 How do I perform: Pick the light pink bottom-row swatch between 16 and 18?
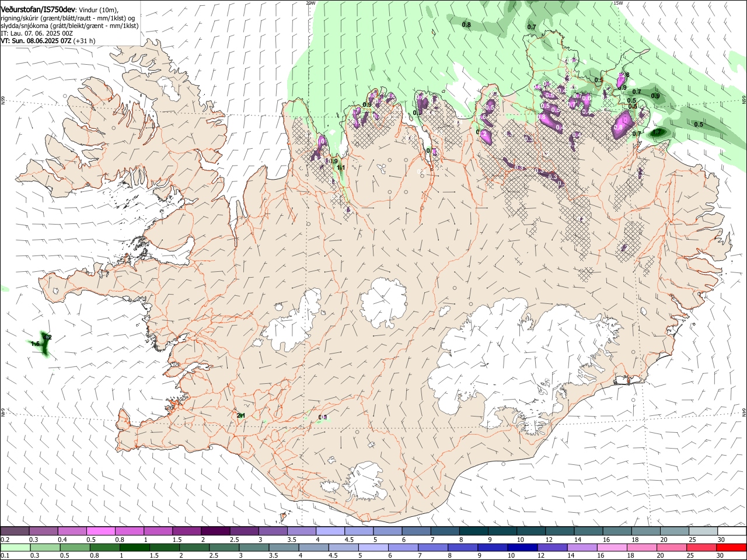(x=612, y=547)
